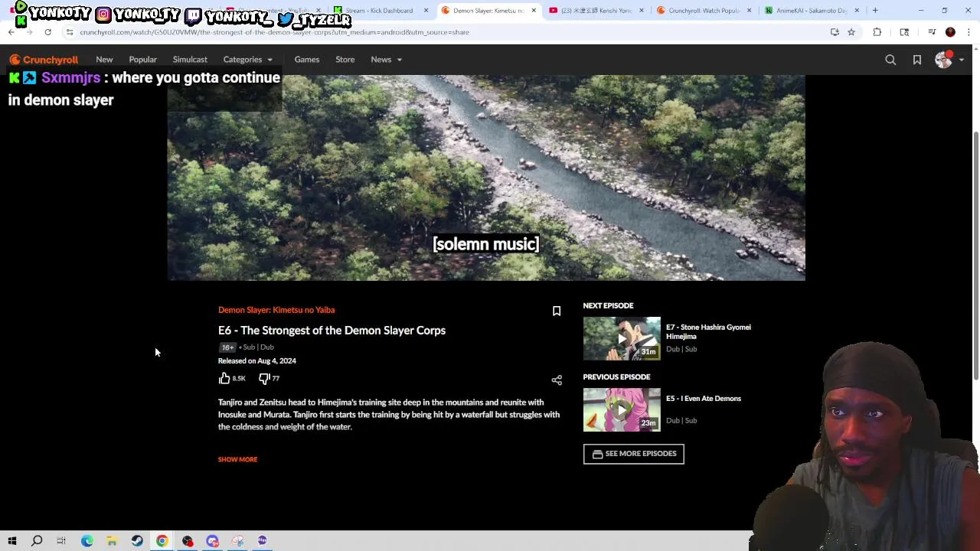
Task: Share the episode via share icon
Action: 557,380
